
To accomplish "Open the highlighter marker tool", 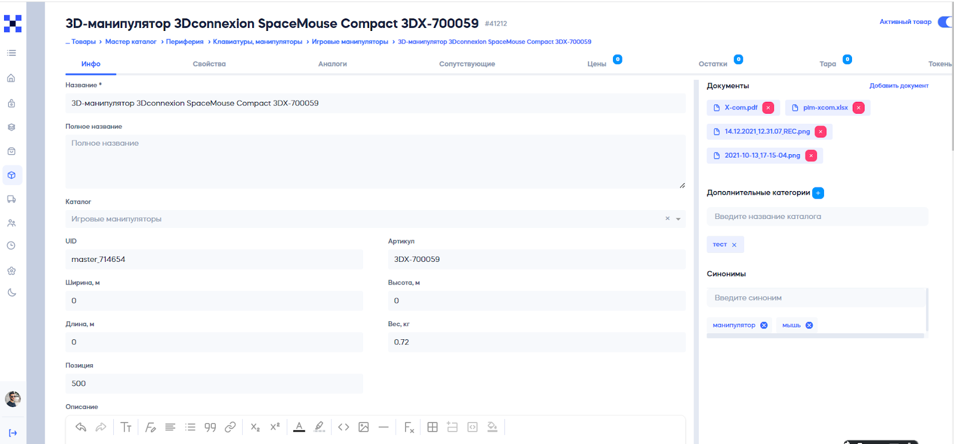I will pyautogui.click(x=319, y=427).
